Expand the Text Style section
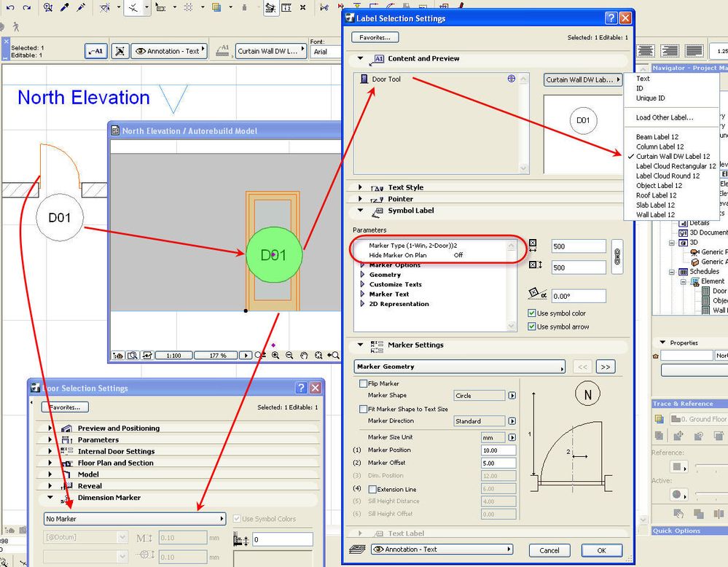 [360, 187]
